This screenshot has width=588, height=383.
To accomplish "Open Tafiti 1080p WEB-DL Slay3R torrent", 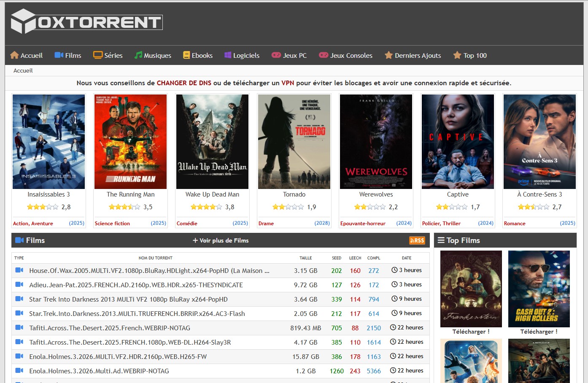I will coord(130,343).
